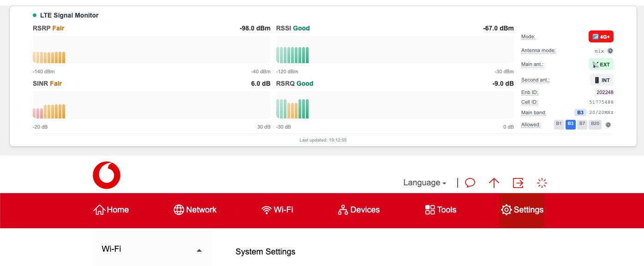Click the RSRQ signal bar graph
This screenshot has width=644, height=266.
coord(395,105)
